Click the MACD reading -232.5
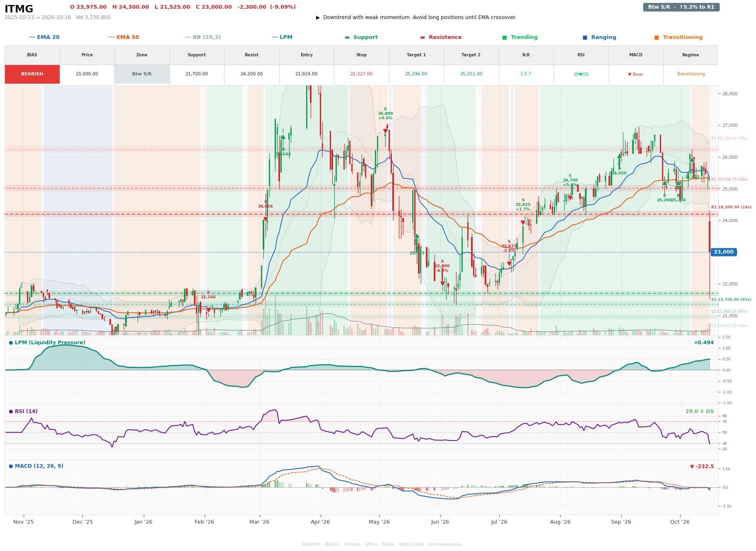756x551 pixels. point(702,466)
